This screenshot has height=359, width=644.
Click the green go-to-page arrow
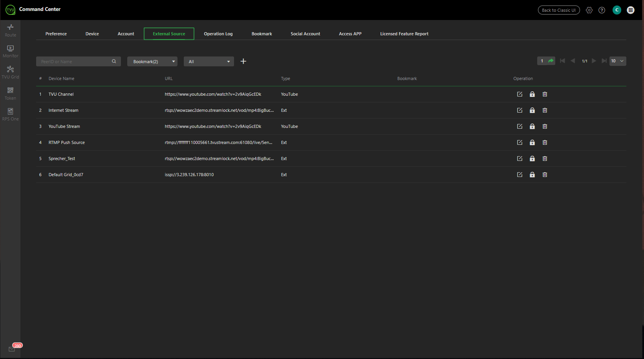coord(551,61)
